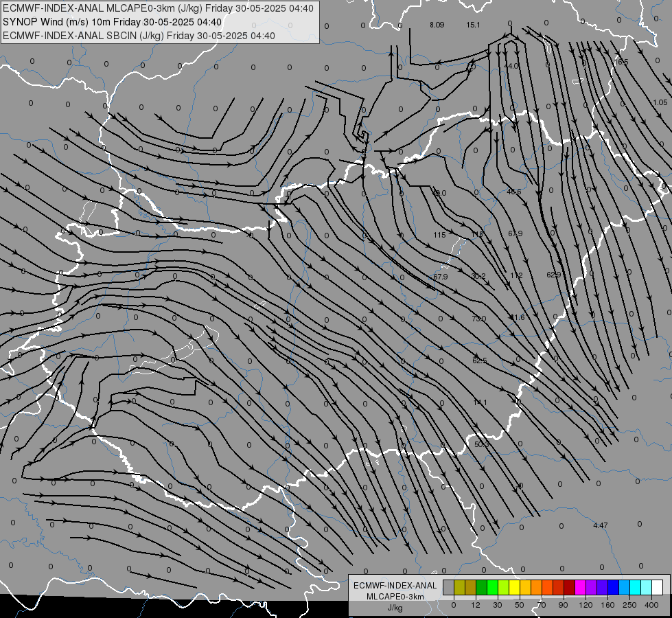The width and height of the screenshot is (672, 618).
Task: Select the SYNOP Wind 10m title line
Action: tap(113, 22)
